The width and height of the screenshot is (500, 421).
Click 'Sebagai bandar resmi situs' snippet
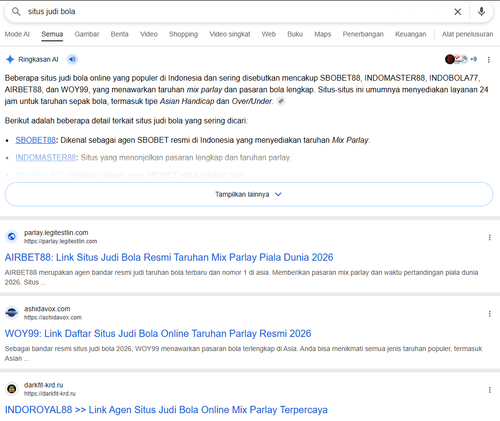(x=243, y=354)
